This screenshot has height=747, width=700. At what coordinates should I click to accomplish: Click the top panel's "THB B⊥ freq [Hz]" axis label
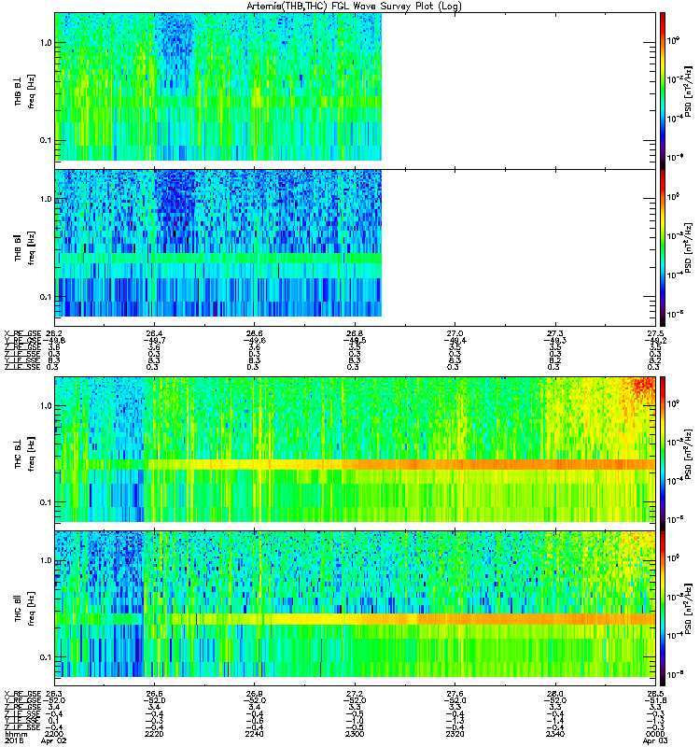25,91
